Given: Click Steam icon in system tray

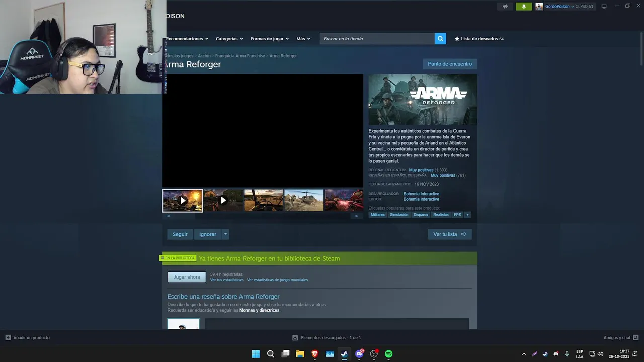Looking at the screenshot, I should [545, 354].
